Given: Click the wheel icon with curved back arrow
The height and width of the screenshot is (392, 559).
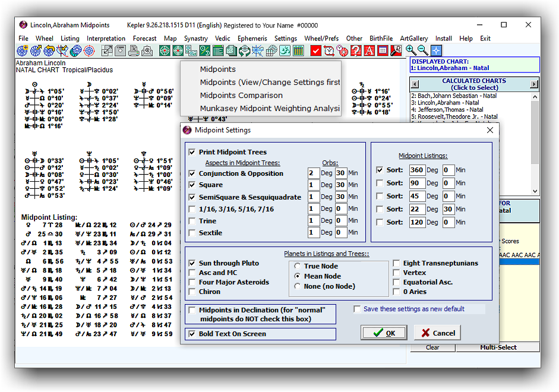Looking at the screenshot, I should coord(49,50).
